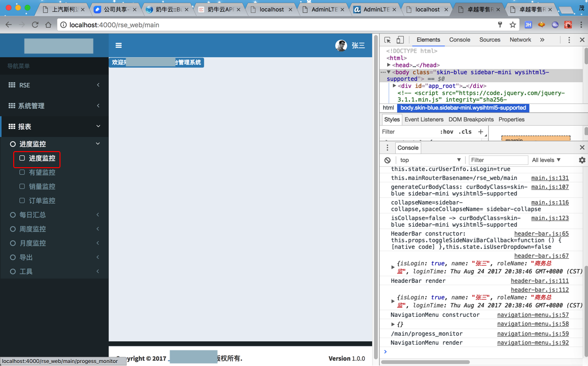Expand the 周度监控 submenu chevron

point(98,229)
